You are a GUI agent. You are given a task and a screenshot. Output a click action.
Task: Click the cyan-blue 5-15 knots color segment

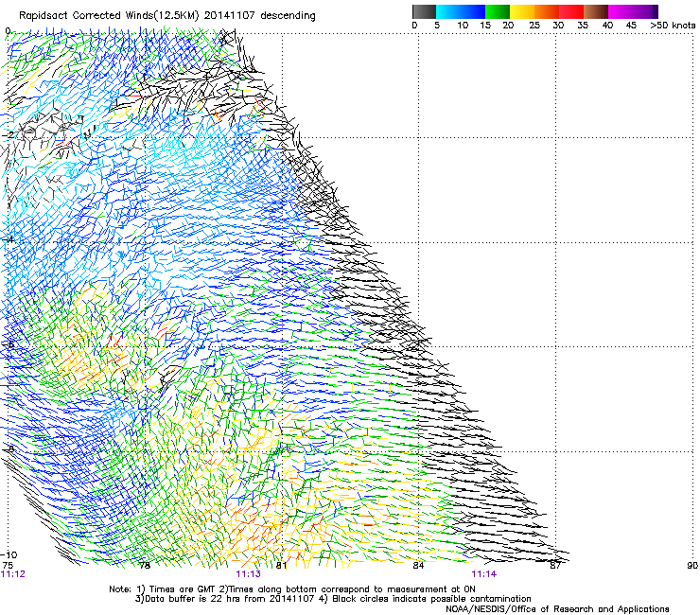pyautogui.click(x=461, y=11)
